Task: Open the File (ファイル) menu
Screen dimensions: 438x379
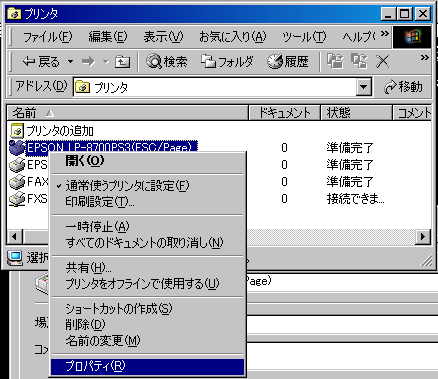Action: (47, 37)
